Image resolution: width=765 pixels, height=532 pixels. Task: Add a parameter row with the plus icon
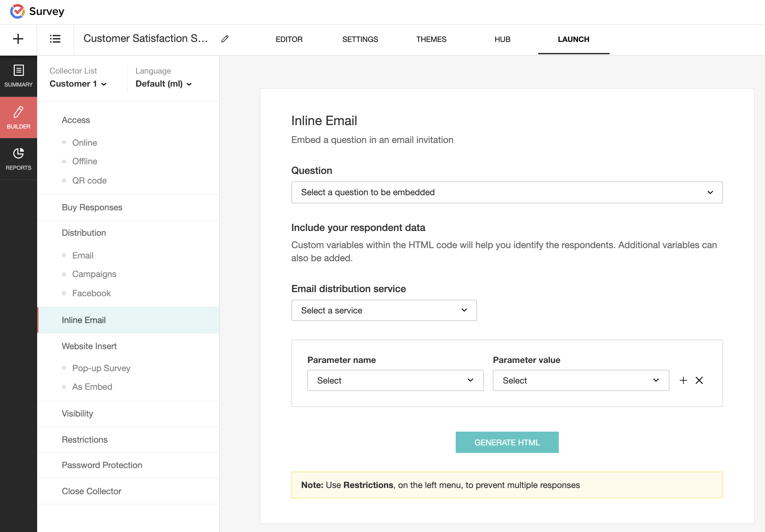pyautogui.click(x=683, y=380)
